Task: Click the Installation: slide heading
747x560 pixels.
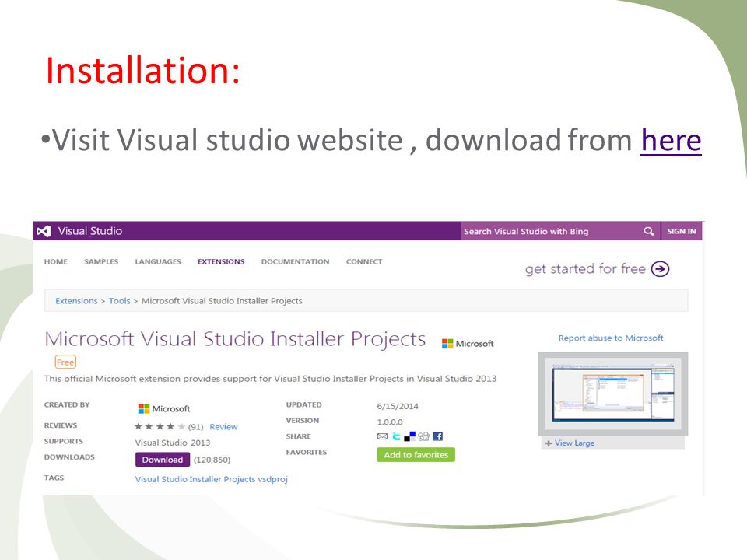Action: click(142, 71)
